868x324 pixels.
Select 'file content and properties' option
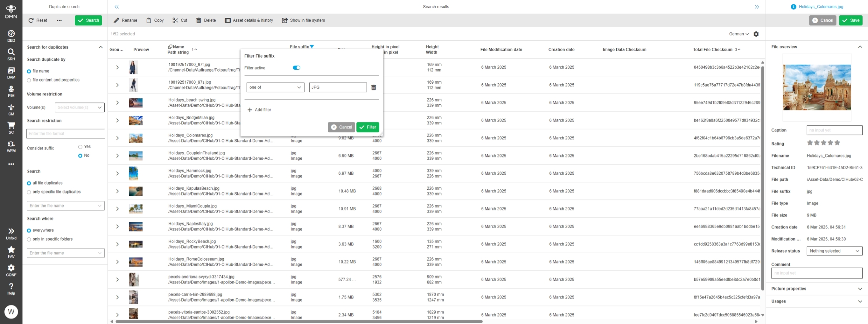point(29,80)
